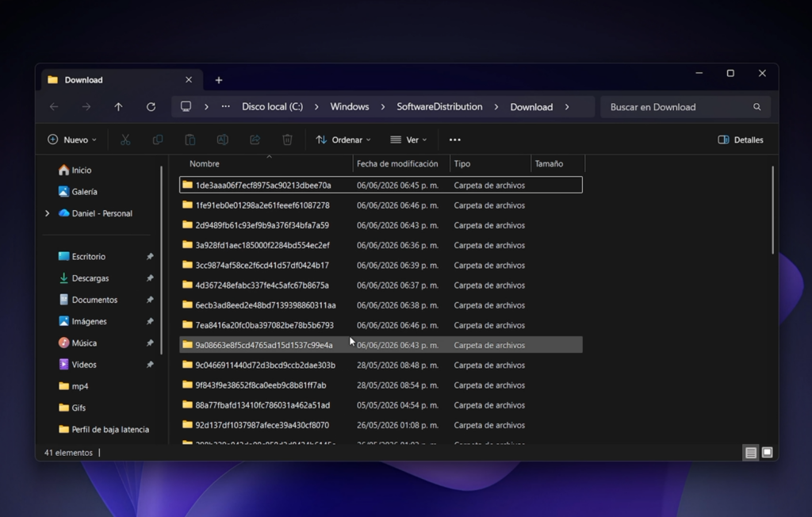The width and height of the screenshot is (812, 517).
Task: Close the Download tab
Action: [x=189, y=80]
